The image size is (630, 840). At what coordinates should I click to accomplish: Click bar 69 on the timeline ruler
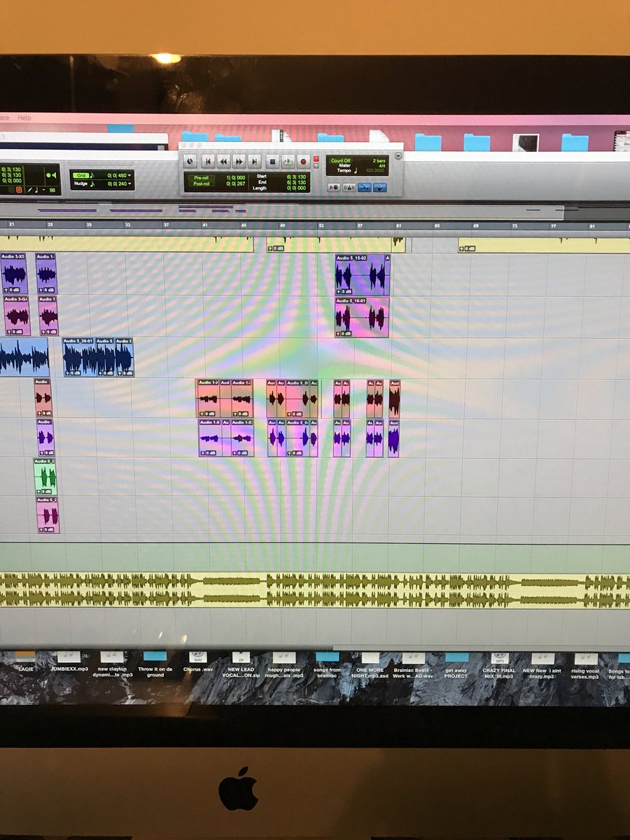pos(475,225)
